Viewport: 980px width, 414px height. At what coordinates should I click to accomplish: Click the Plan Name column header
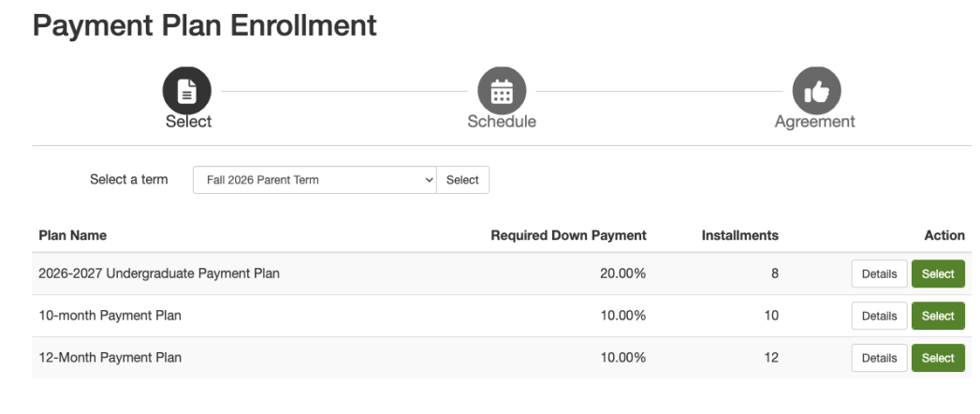(72, 235)
